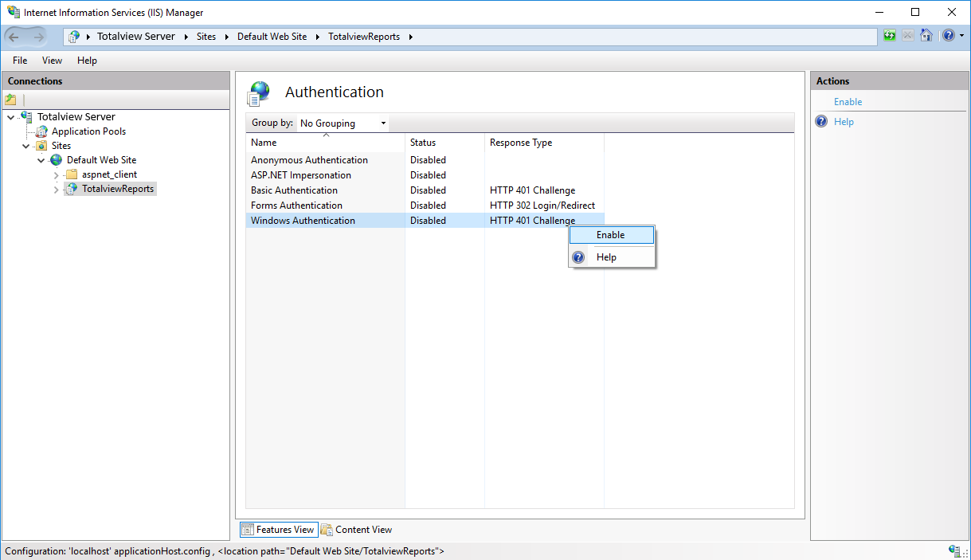Click the green Refresh Page icon in the toolbar
Viewport: 971px width, 560px height.
pos(890,36)
